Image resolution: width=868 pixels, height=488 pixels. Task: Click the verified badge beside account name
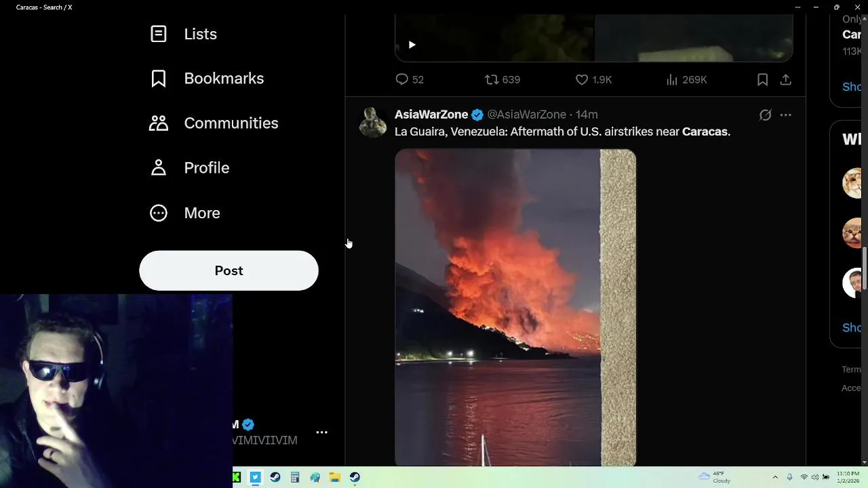[248, 425]
